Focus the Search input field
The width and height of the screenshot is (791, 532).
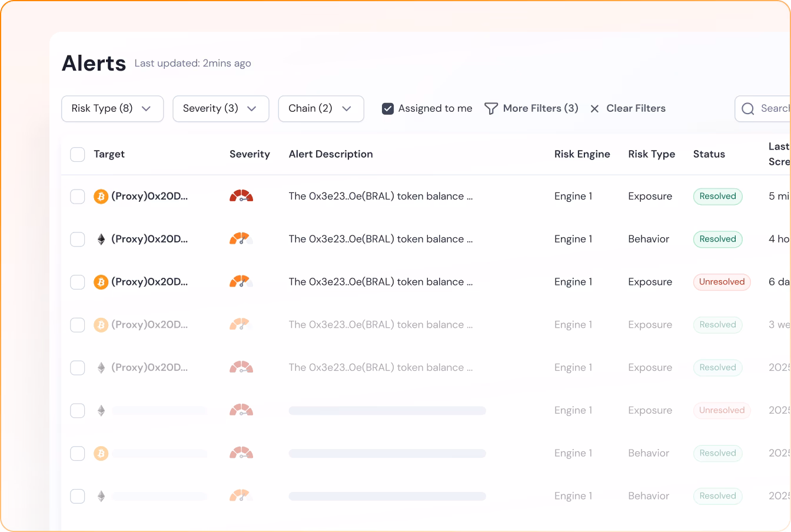(x=774, y=109)
